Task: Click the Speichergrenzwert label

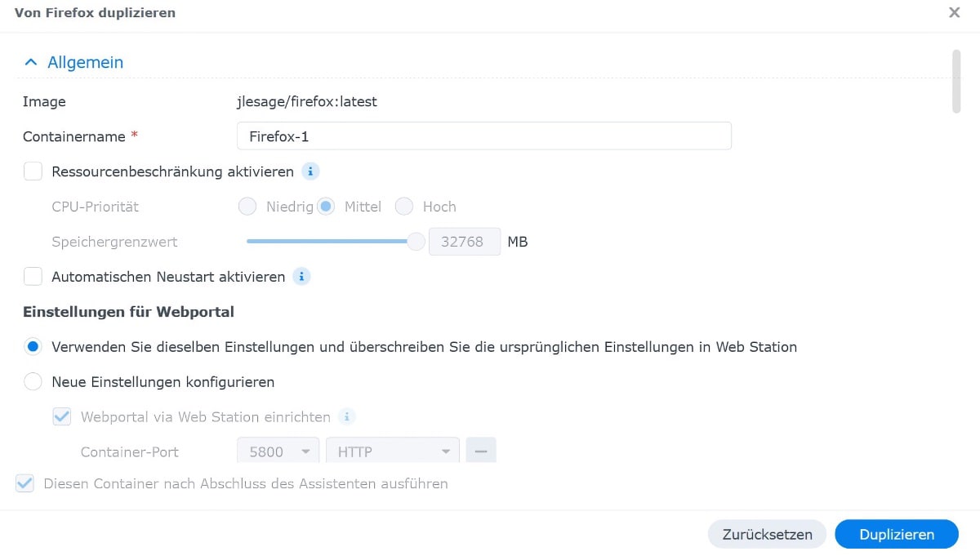Action: 114,242
